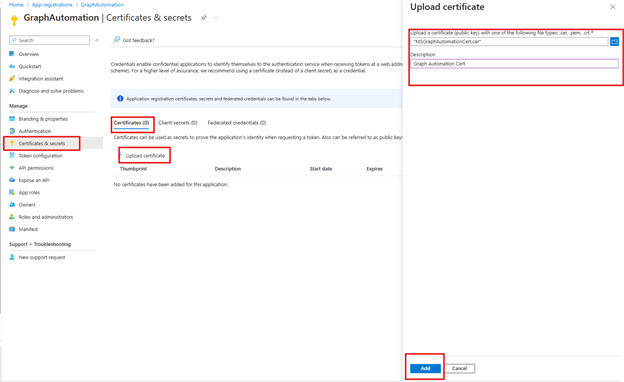Browse for certificate file with folder icon

[614, 41]
